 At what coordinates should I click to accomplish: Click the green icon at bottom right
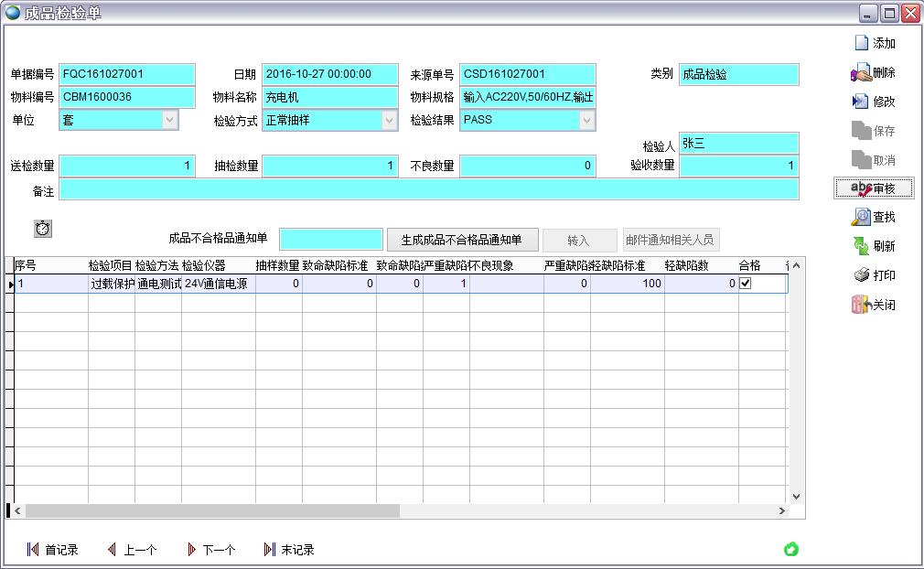tap(791, 549)
